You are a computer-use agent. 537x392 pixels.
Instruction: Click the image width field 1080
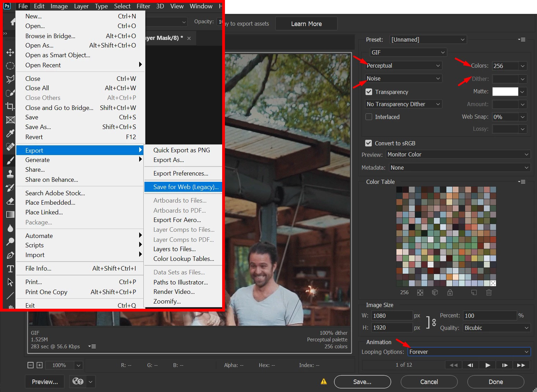click(392, 316)
